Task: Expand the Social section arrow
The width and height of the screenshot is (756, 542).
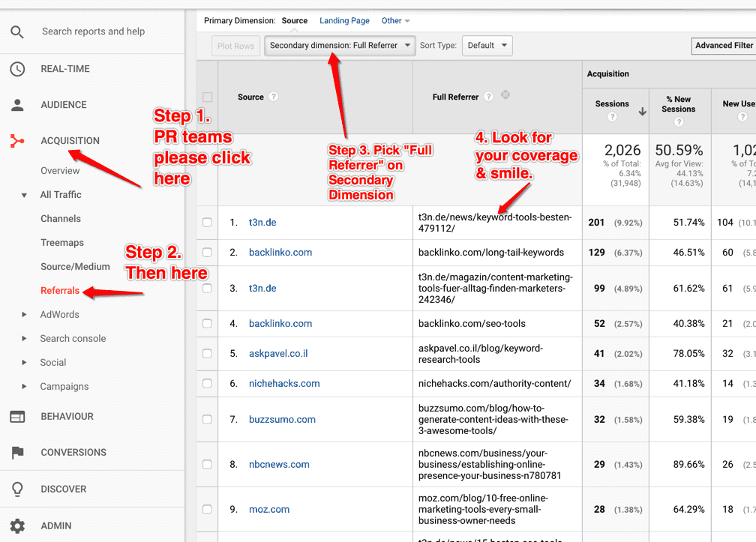Action: click(24, 362)
